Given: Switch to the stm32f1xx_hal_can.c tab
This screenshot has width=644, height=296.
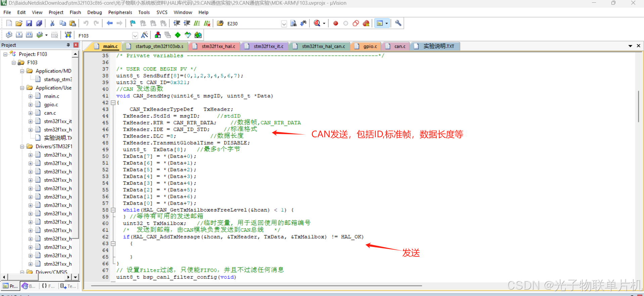Looking at the screenshot, I should 319,46.
